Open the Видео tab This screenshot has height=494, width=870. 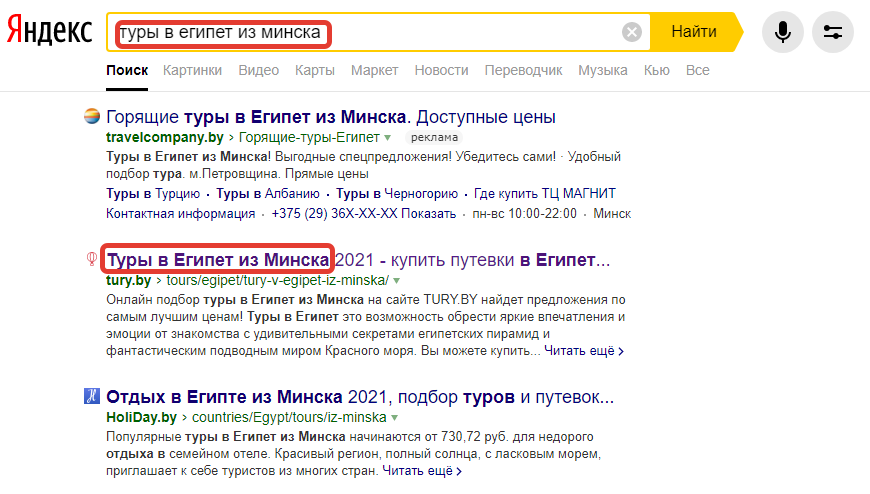click(259, 70)
